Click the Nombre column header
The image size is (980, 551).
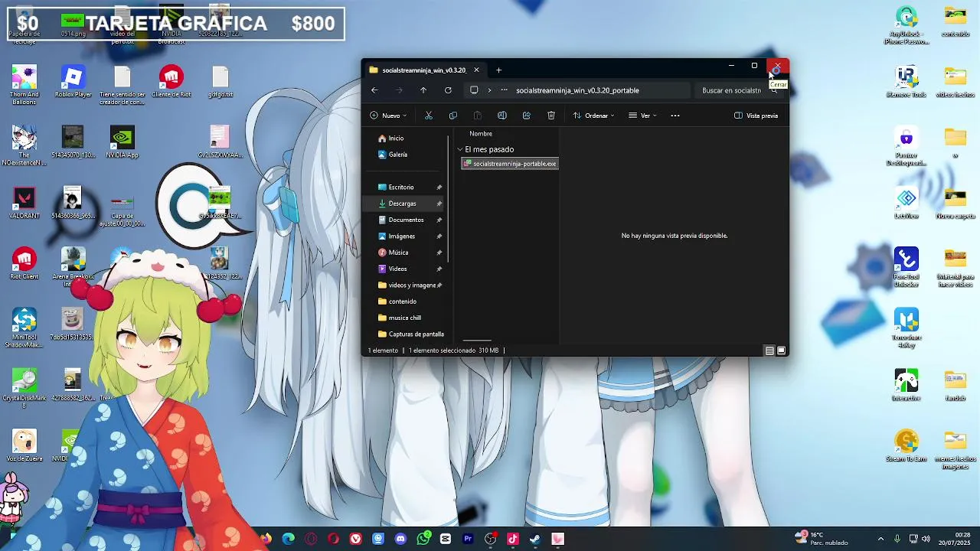pos(481,134)
